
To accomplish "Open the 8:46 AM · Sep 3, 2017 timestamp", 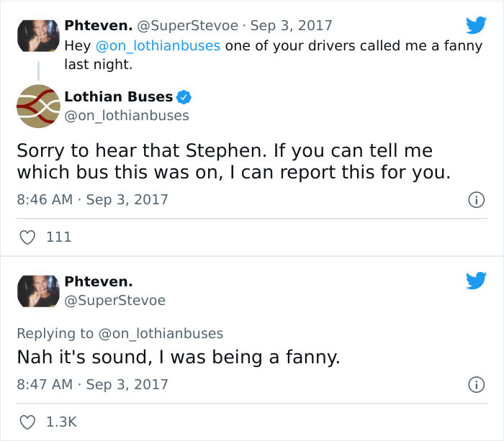I will [x=92, y=199].
